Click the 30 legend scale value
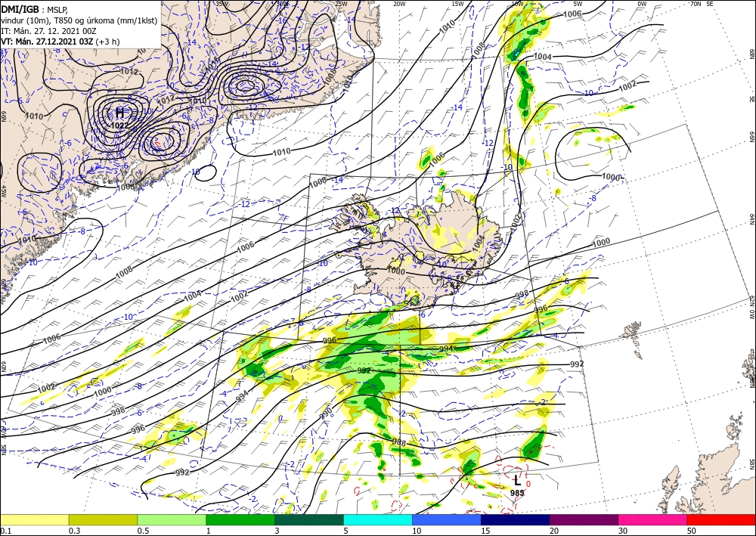756x536 pixels. [622, 531]
